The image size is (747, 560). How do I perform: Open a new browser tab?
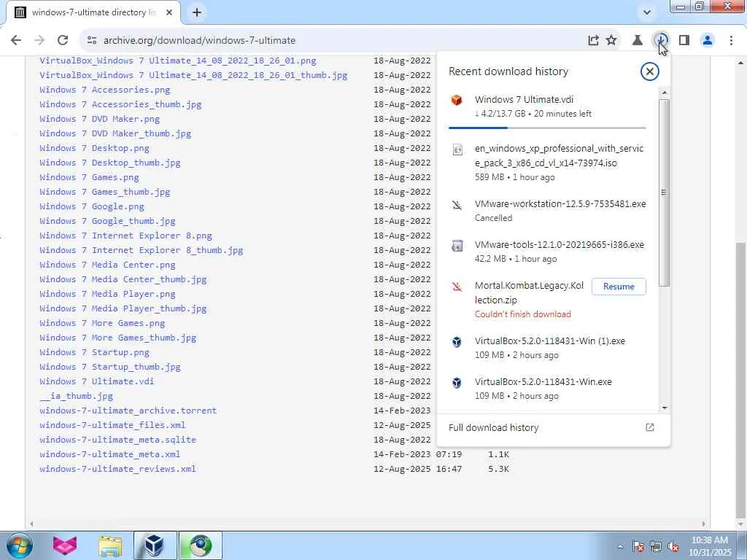197,12
